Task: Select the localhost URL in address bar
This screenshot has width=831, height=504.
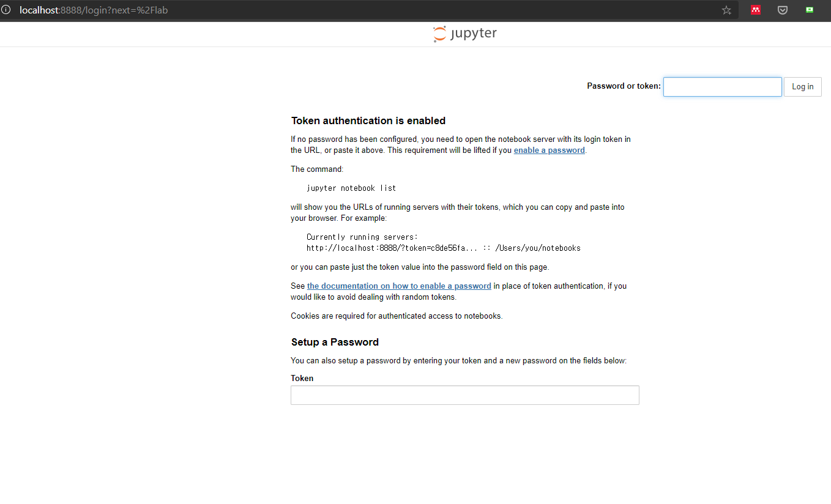Action: (94, 10)
